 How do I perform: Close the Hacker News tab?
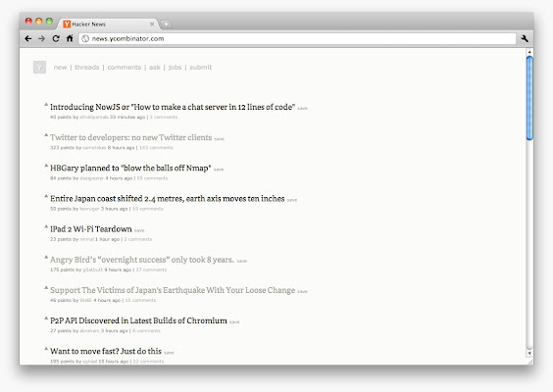pyautogui.click(x=152, y=24)
